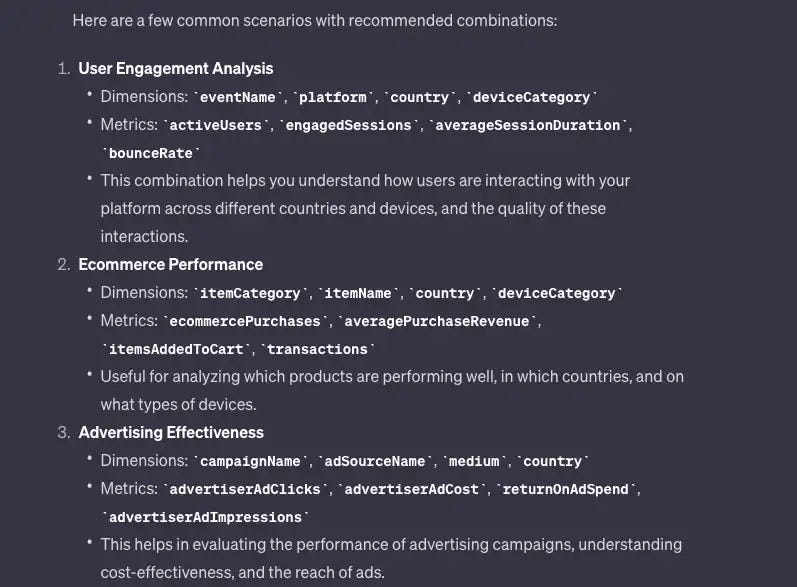
Task: Click the 'User Engagement Analysis' heading
Action: pos(176,69)
